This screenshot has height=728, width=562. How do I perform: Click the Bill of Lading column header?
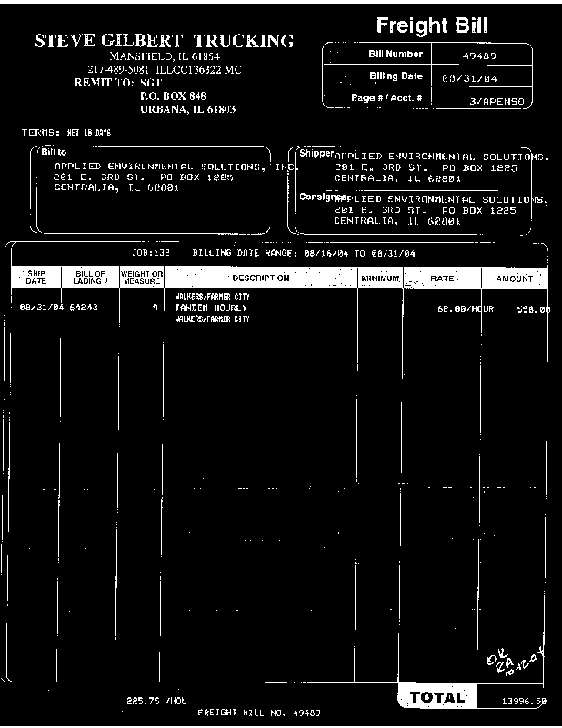[x=90, y=278]
